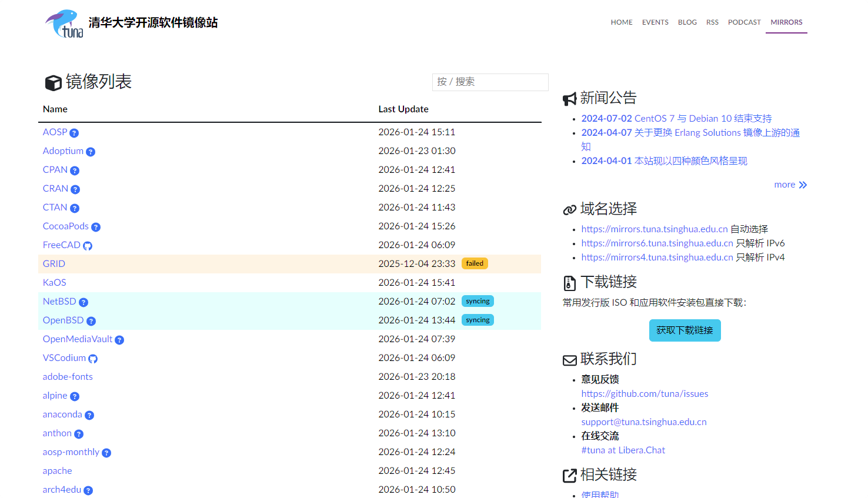Click GitHub icon next to FreeCAD
This screenshot has height=498, width=868.
88,246
